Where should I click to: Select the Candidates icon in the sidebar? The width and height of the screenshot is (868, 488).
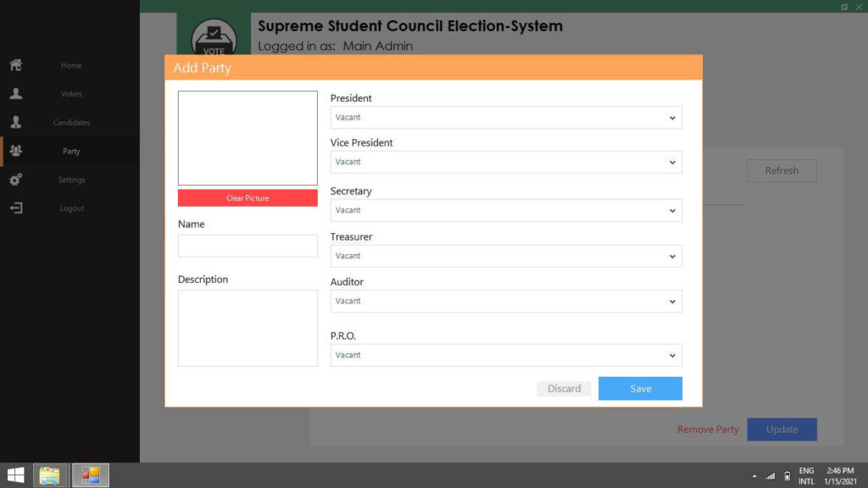[15, 122]
